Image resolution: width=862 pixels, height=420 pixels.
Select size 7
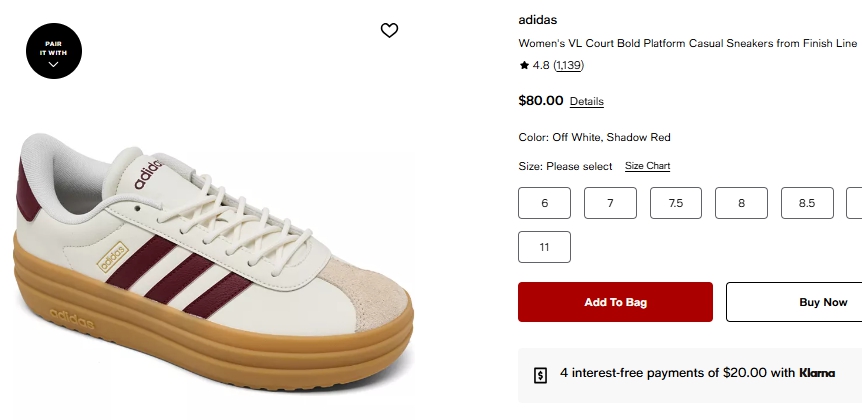click(x=610, y=203)
